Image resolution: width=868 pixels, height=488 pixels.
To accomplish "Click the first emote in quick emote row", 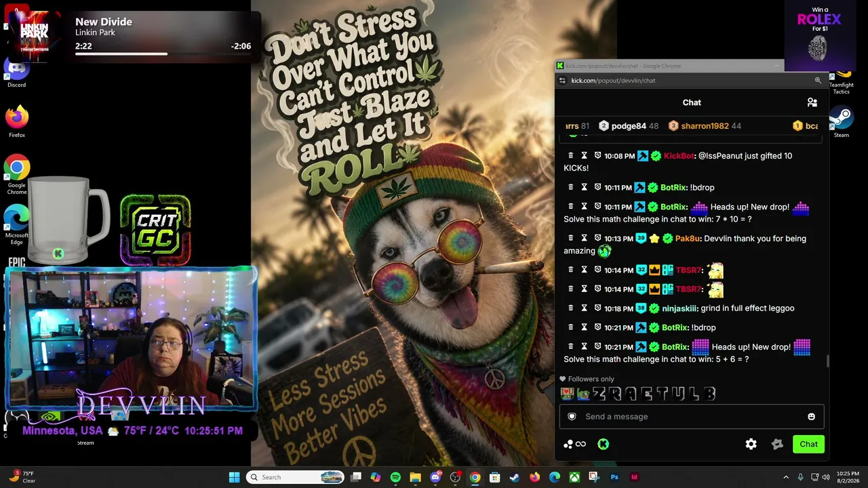I will [x=567, y=393].
